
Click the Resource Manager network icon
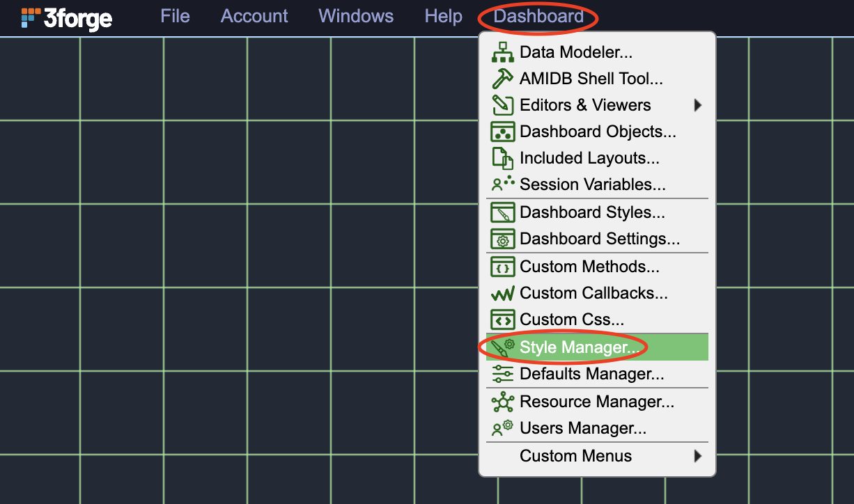tap(502, 402)
